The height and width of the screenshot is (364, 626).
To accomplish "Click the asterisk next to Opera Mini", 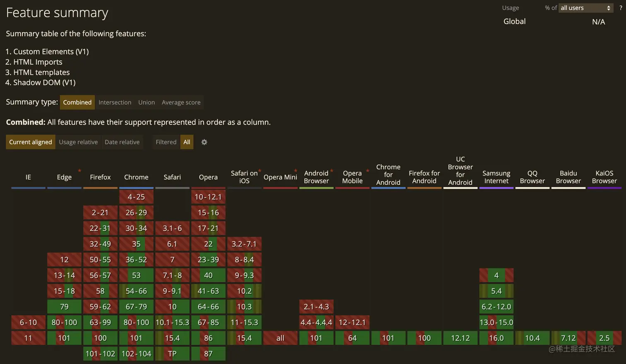I will (296, 170).
